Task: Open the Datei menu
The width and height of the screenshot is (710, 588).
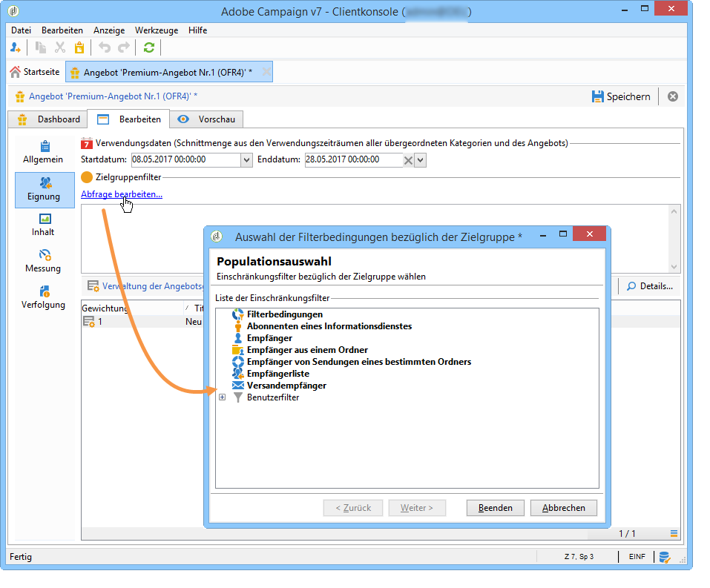Action: (x=22, y=30)
